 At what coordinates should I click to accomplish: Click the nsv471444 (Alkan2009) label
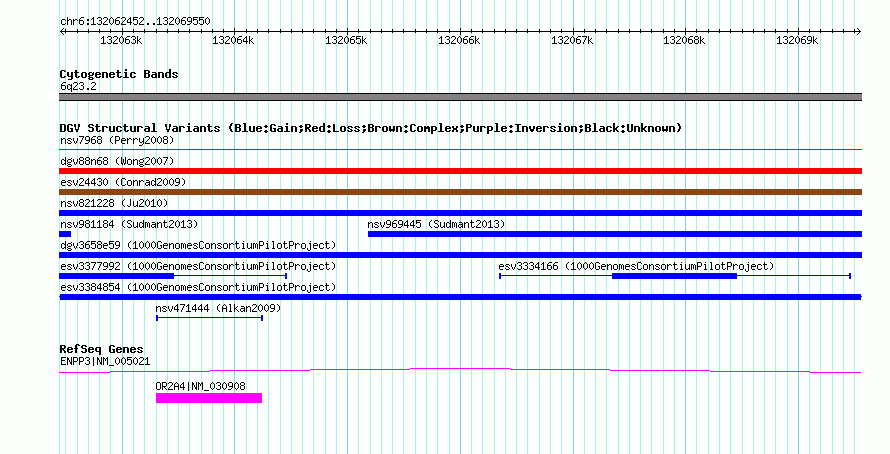point(218,308)
